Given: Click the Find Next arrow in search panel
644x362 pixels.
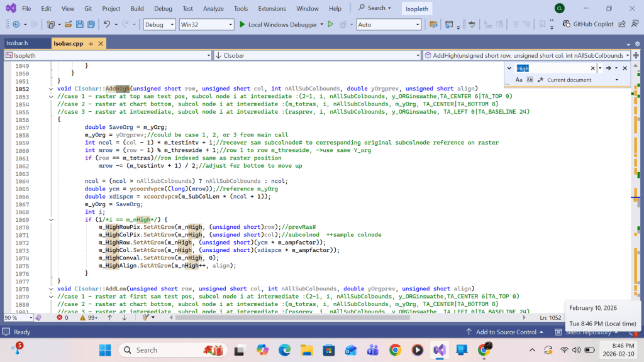Looking at the screenshot, I should (x=608, y=68).
